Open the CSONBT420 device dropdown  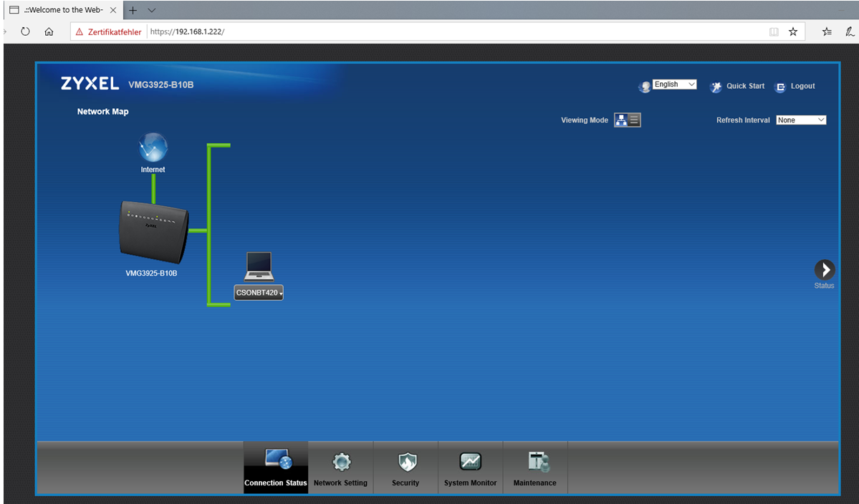tap(259, 293)
